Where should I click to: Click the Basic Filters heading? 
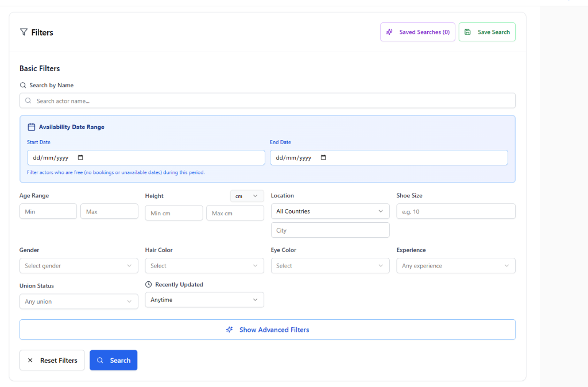pos(40,69)
